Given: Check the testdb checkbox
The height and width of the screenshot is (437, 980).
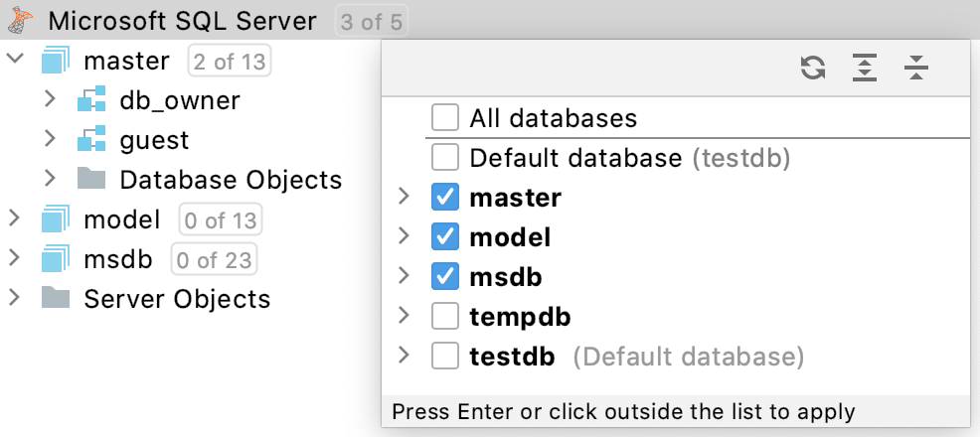Looking at the screenshot, I should pyautogui.click(x=445, y=357).
